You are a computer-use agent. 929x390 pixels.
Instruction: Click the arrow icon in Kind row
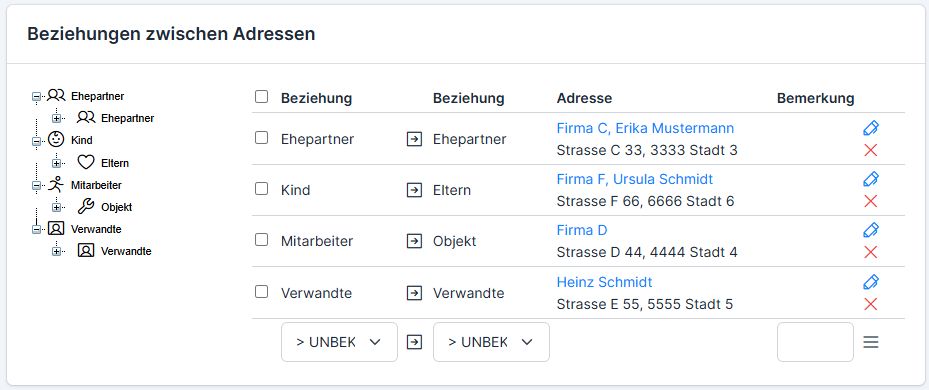(414, 190)
